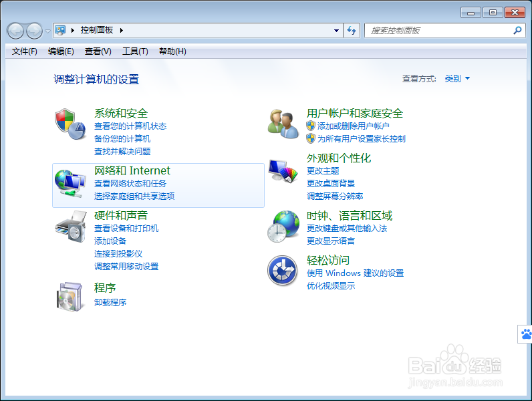Expand arrow after 控制面板 breadcrumb
This screenshot has width=532, height=401.
(x=122, y=30)
